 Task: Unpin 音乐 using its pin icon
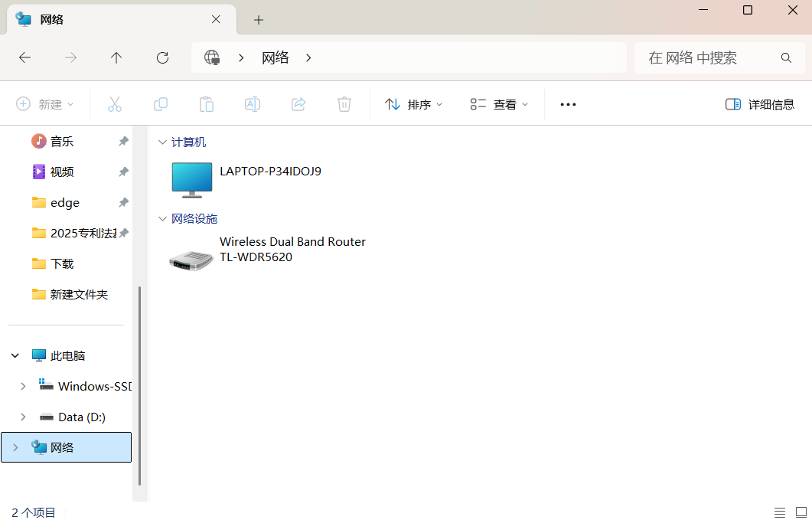point(123,141)
